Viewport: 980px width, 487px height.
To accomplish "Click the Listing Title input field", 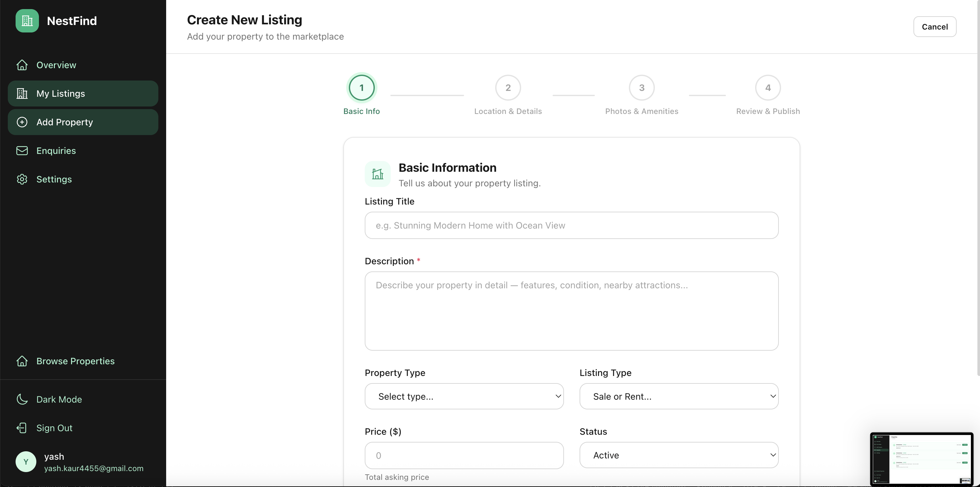I will [571, 225].
